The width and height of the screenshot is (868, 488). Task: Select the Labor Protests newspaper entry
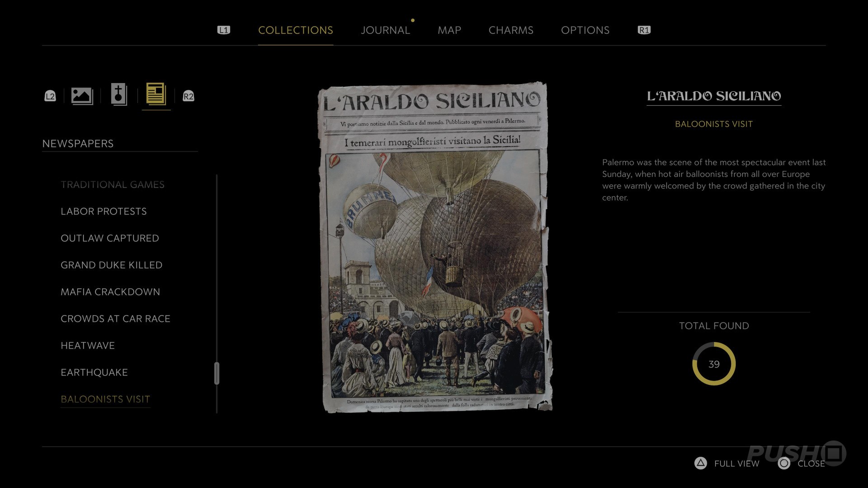(x=104, y=211)
